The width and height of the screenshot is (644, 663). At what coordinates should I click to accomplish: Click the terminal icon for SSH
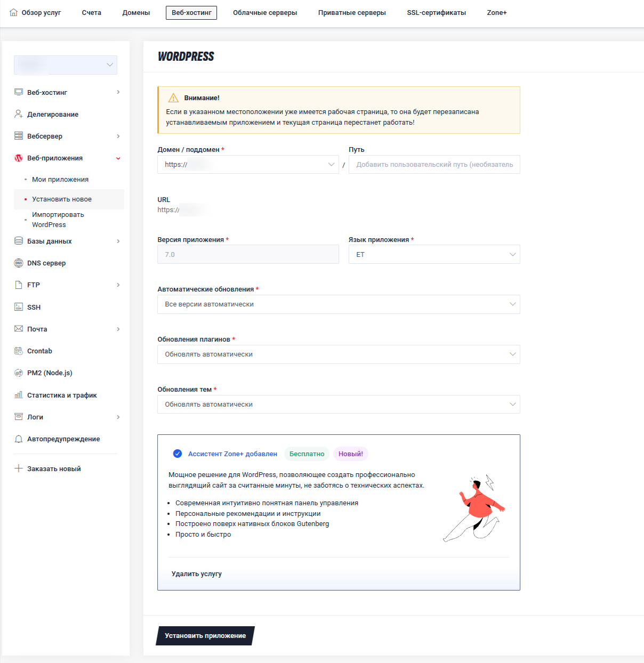coord(19,307)
